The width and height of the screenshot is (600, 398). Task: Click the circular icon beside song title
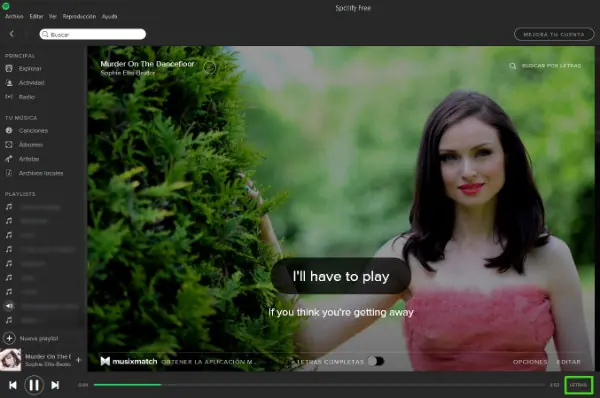click(x=209, y=67)
